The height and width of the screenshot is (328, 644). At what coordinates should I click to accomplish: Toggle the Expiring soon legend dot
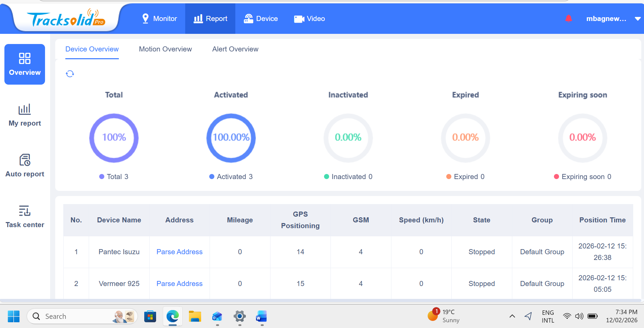point(556,177)
